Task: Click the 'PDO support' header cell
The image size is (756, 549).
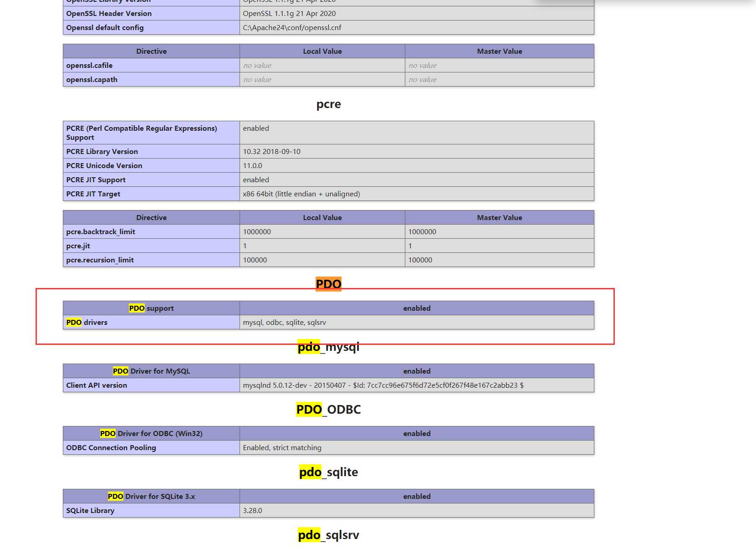Action: (151, 308)
